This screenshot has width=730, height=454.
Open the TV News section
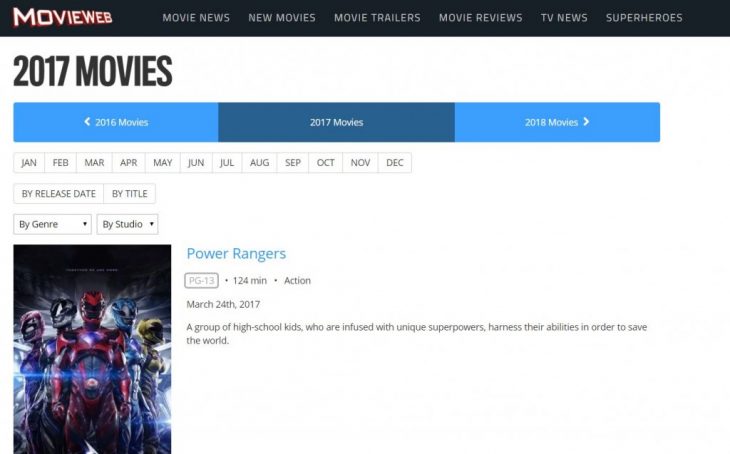point(564,18)
